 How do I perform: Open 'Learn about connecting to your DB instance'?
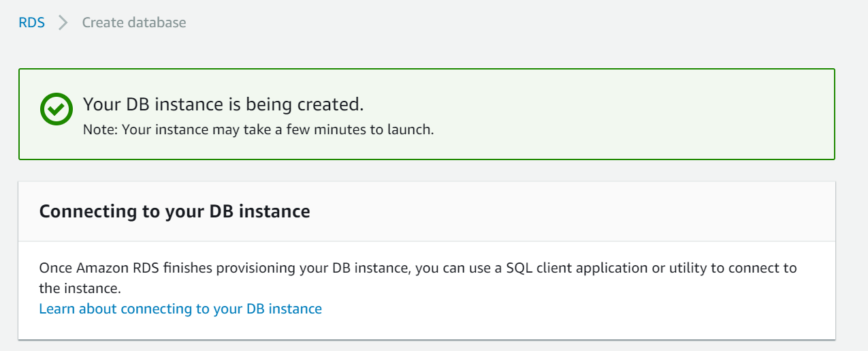[180, 309]
